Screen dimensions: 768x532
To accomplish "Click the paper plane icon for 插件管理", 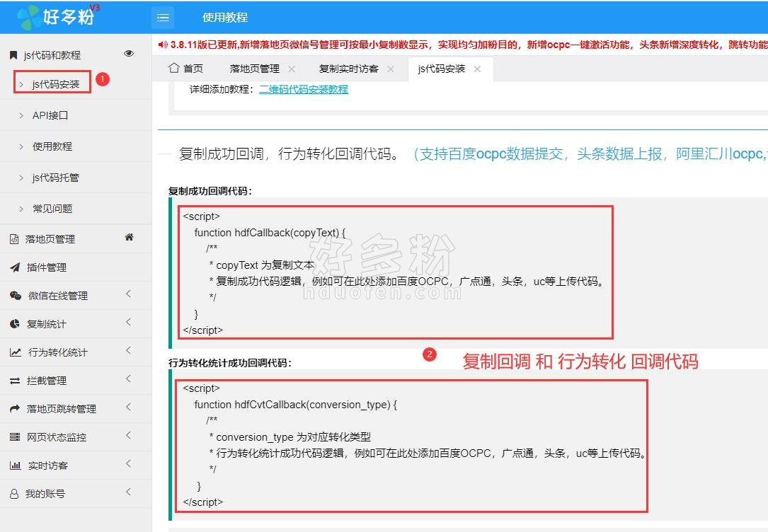I will 15,267.
